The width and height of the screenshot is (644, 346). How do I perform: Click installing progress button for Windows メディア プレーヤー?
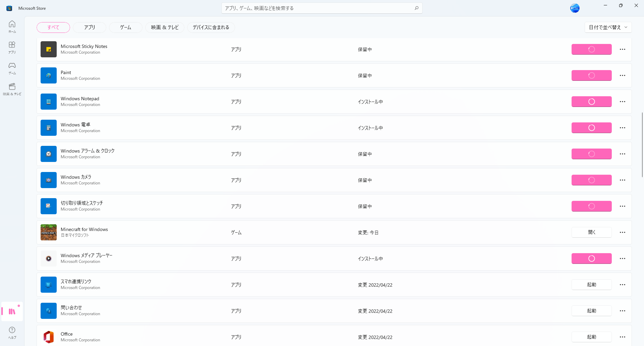[592, 258]
